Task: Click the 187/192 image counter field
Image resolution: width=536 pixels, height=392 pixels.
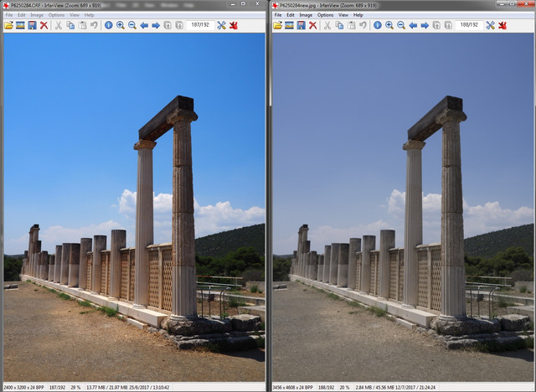Action: click(x=199, y=25)
